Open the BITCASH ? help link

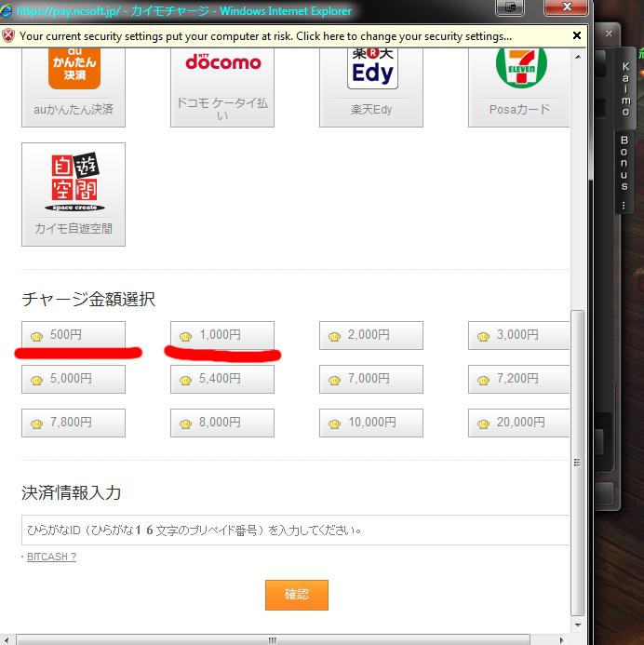[51, 557]
